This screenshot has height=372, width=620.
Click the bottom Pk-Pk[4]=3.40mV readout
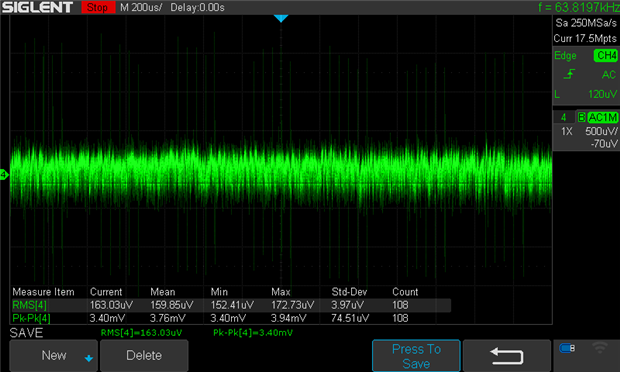253,333
